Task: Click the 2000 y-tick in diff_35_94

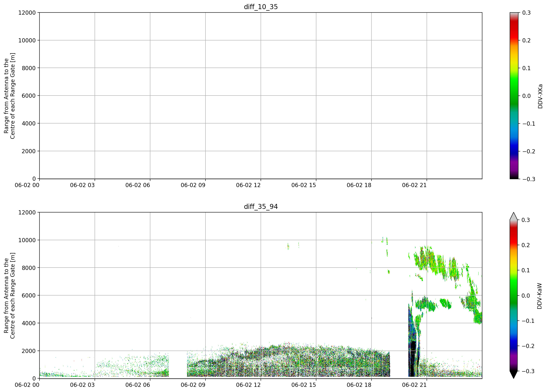Action: [29, 351]
